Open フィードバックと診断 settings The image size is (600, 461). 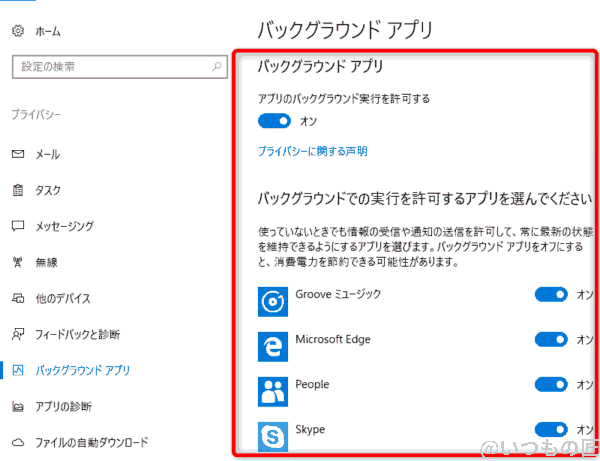[78, 334]
